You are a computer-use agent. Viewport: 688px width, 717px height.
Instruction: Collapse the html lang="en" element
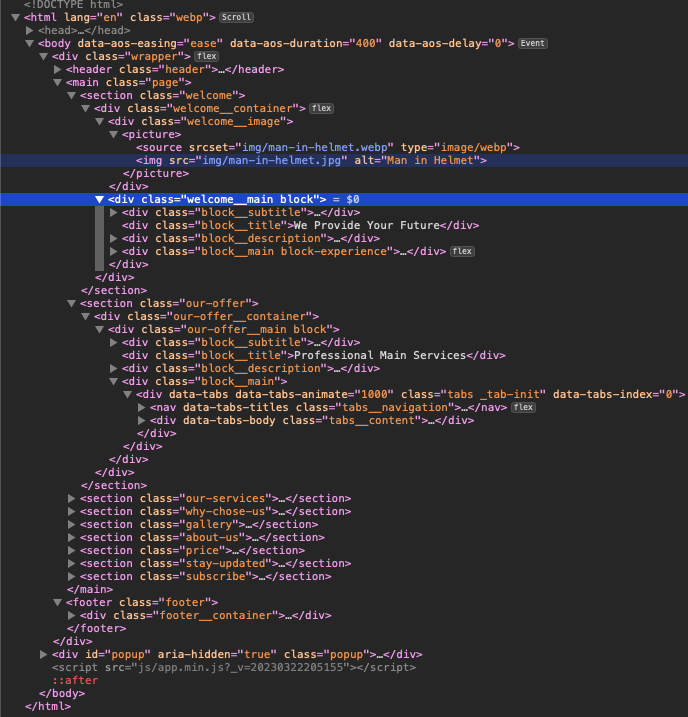[16, 17]
